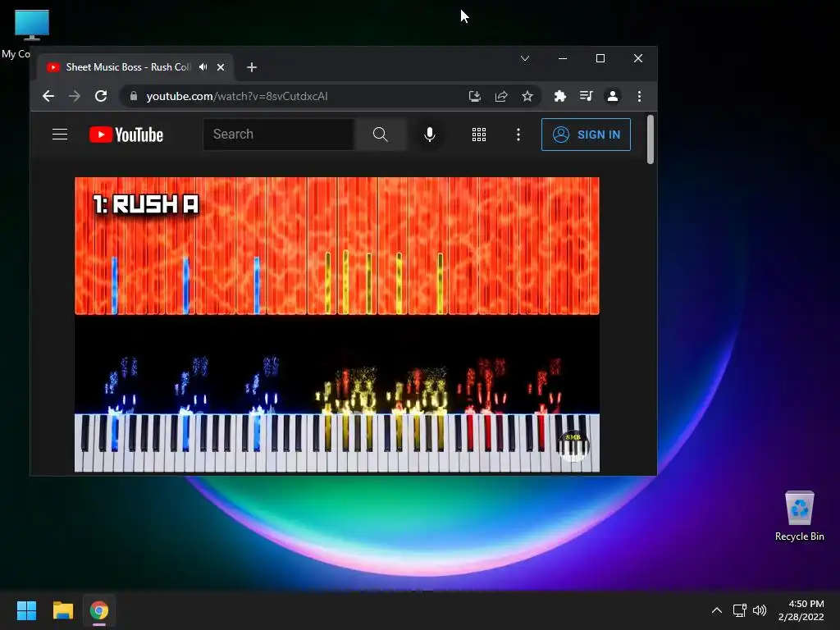Mute the tab using speaker icon

tap(203, 67)
